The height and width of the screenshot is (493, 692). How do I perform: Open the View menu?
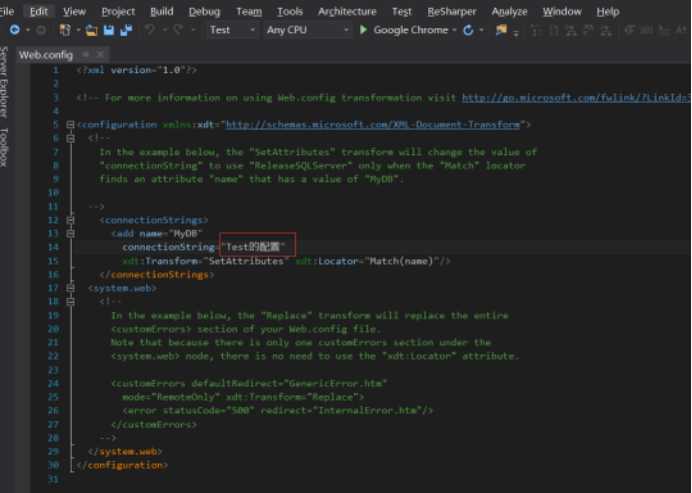(x=74, y=11)
